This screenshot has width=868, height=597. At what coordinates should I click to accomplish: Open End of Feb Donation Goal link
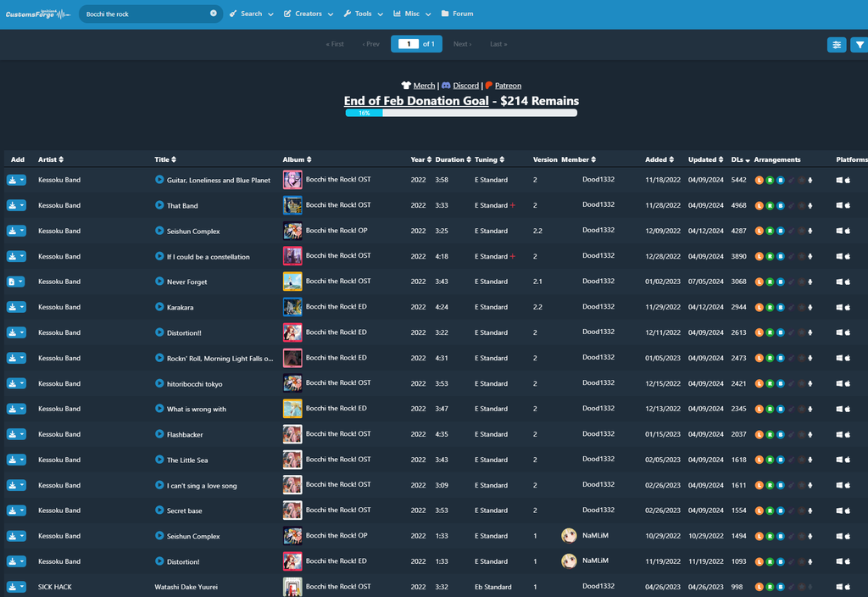pyautogui.click(x=416, y=101)
